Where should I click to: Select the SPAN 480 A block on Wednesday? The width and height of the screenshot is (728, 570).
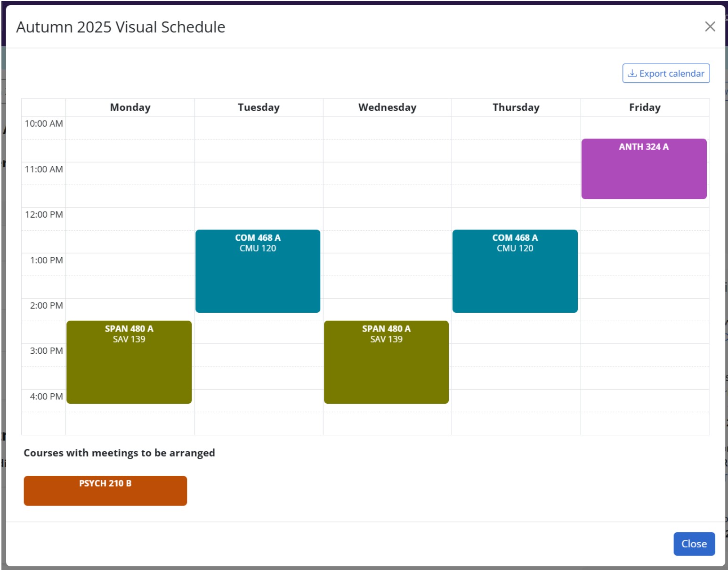tap(386, 362)
